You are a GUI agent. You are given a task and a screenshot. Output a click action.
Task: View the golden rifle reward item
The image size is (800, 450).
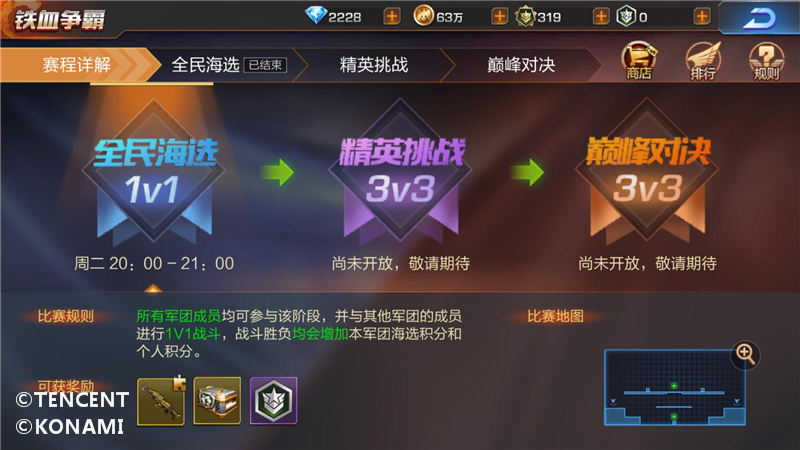click(x=161, y=401)
